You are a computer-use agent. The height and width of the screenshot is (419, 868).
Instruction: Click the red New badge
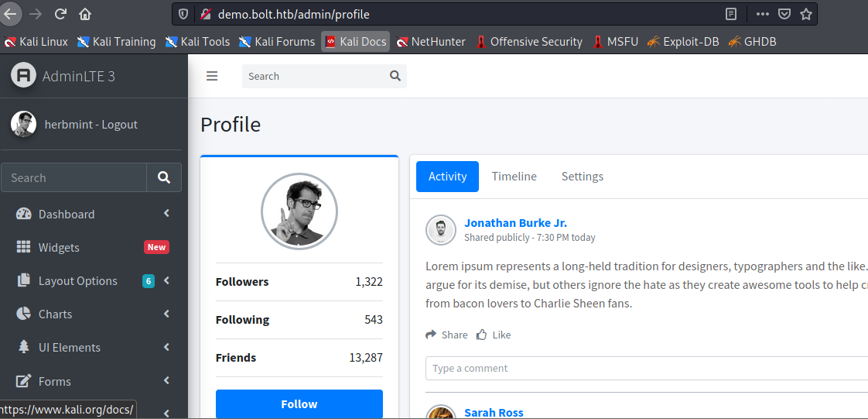coord(157,247)
